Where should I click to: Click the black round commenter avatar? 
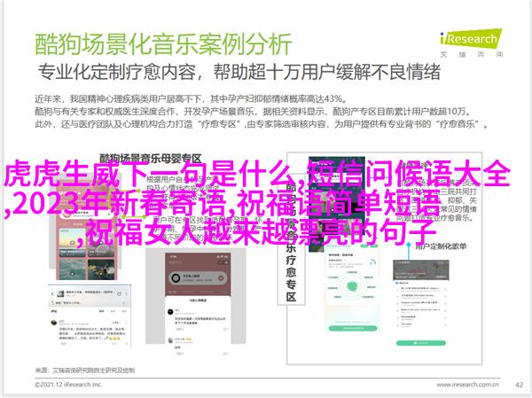[170, 311]
